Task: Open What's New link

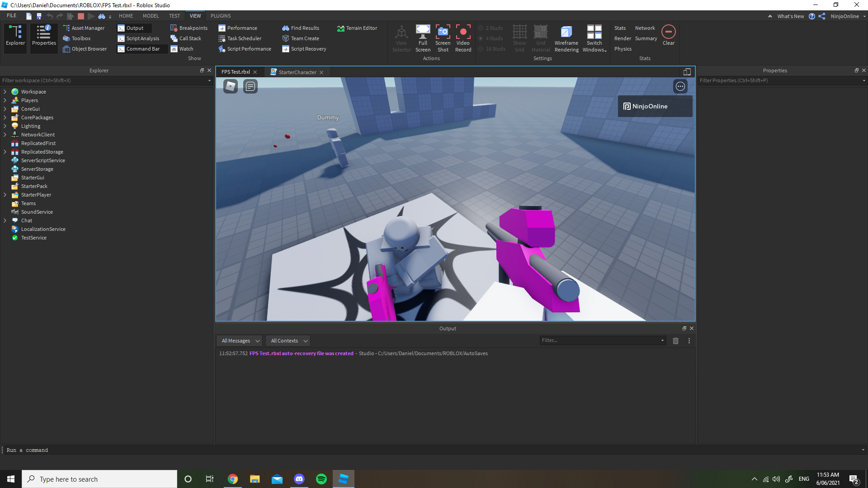Action: click(x=790, y=16)
